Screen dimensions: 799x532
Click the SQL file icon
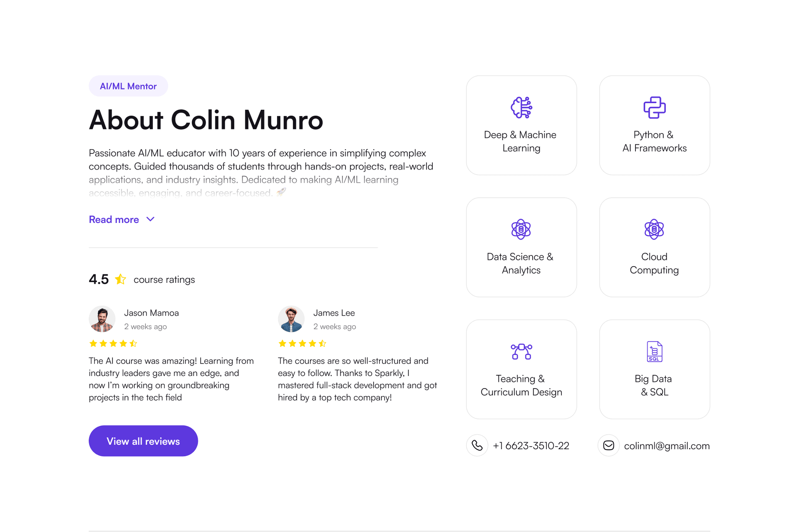click(654, 351)
